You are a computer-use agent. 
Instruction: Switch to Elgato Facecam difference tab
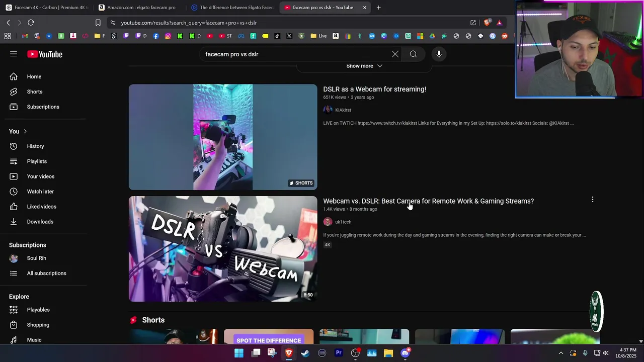coord(232,8)
